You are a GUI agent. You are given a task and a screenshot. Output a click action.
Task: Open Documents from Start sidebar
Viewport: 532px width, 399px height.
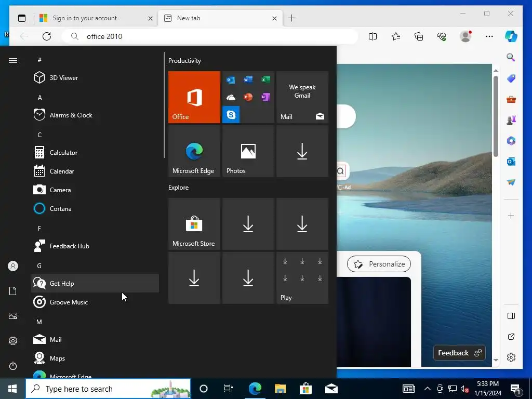[x=13, y=291]
